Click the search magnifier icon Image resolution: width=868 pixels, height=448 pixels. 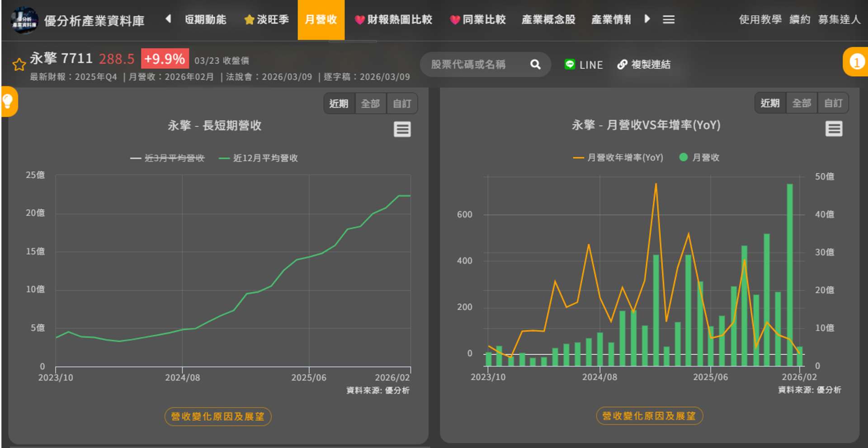tap(535, 65)
